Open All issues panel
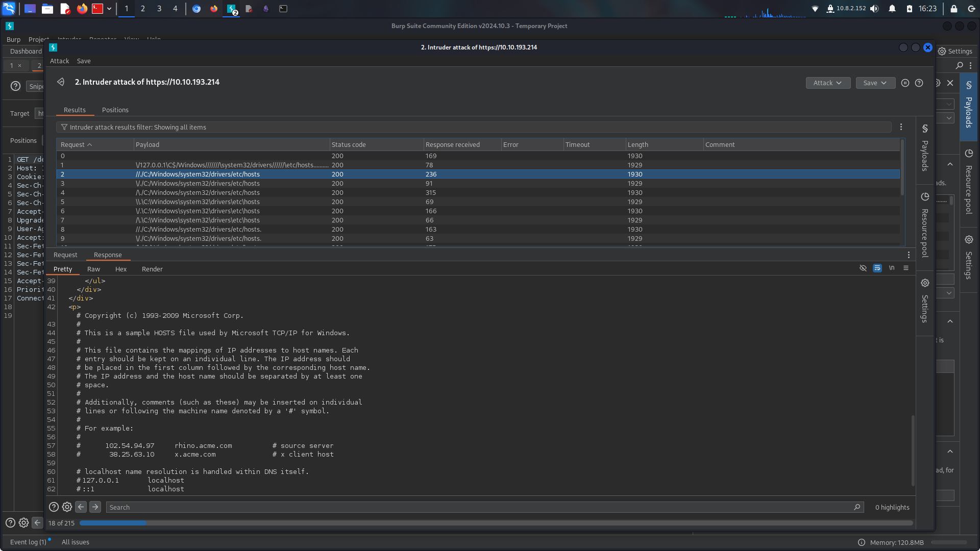 76,542
